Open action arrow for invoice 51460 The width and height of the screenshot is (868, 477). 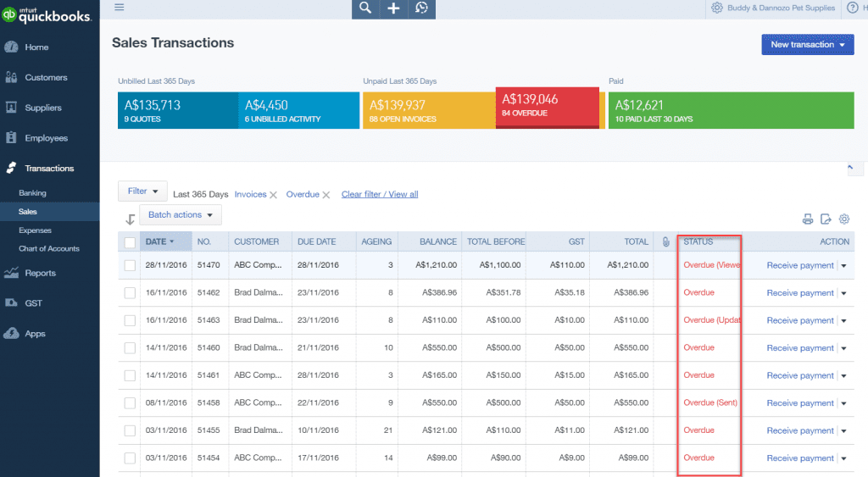tap(844, 348)
